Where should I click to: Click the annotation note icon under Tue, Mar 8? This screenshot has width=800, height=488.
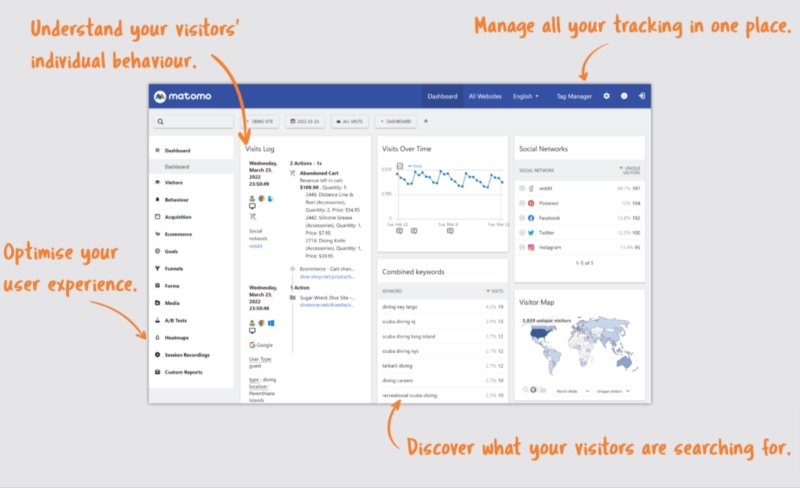[450, 231]
